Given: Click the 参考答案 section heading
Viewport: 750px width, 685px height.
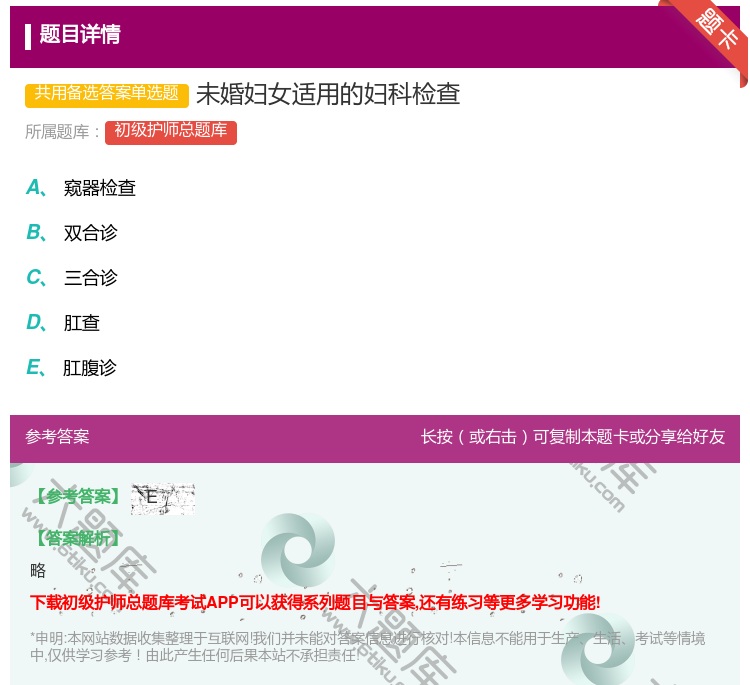Looking at the screenshot, I should pyautogui.click(x=57, y=437).
